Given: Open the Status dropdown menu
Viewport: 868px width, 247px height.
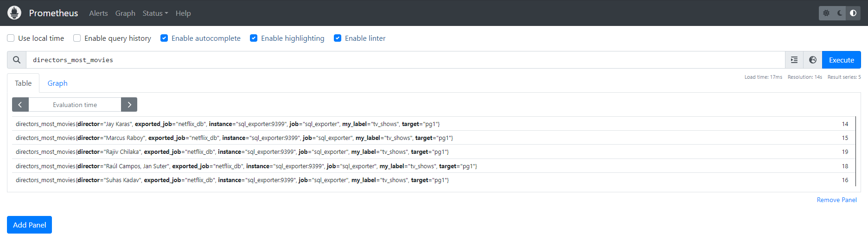Looking at the screenshot, I should (x=155, y=13).
